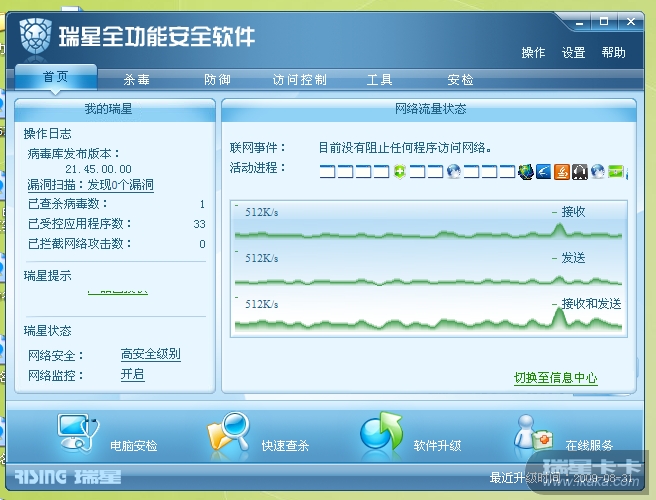Click the 软件升级 software update globe icon
Viewport: 656px width, 500px height.
(380, 432)
